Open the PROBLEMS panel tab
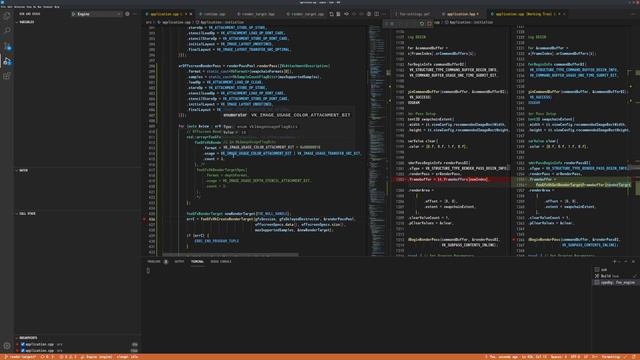640x360 pixels. click(157, 262)
